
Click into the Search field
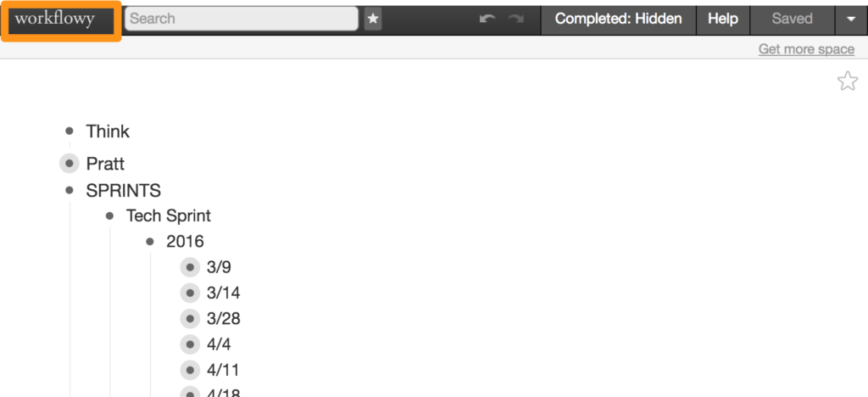coord(242,19)
